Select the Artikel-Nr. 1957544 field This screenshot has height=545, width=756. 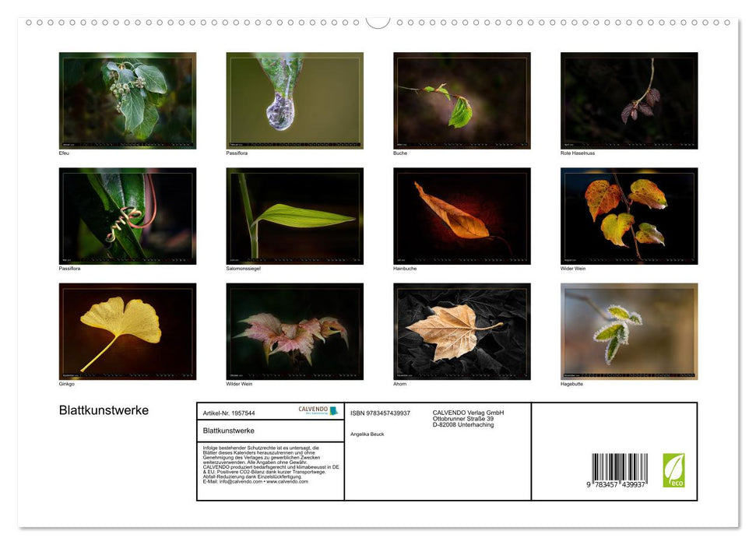tap(230, 413)
